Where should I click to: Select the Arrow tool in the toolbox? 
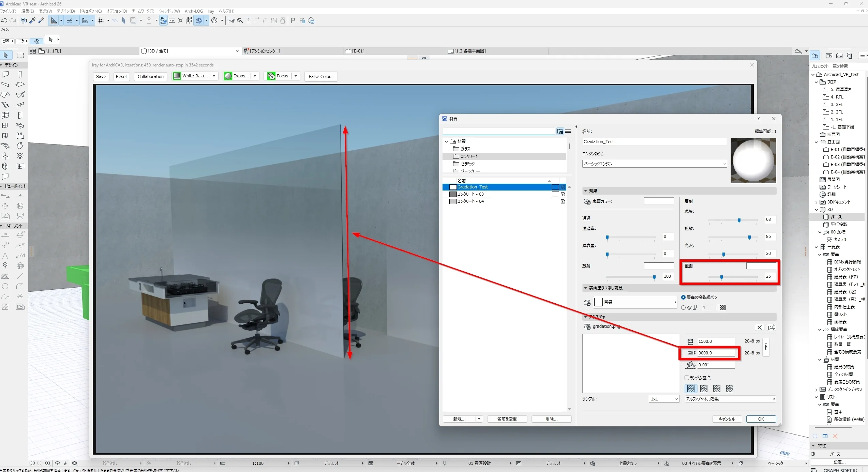pos(6,55)
